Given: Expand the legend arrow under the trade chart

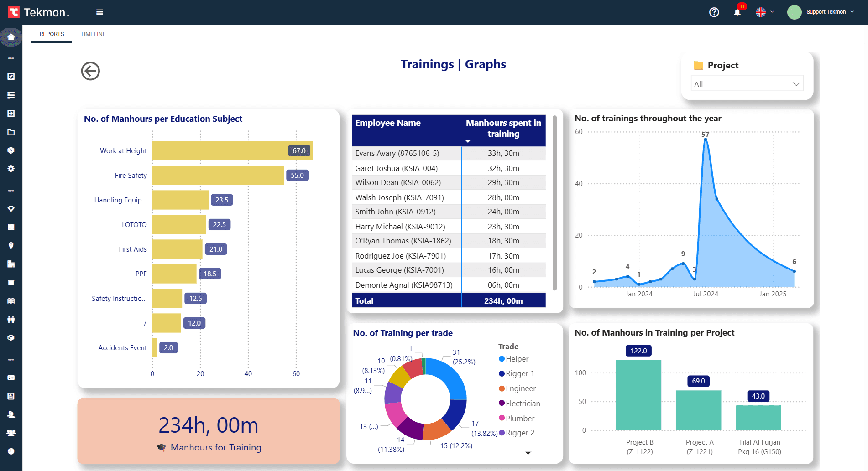Looking at the screenshot, I should point(528,453).
